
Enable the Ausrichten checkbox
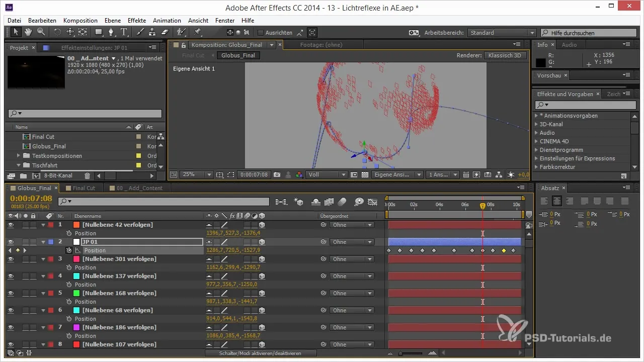coord(261,33)
